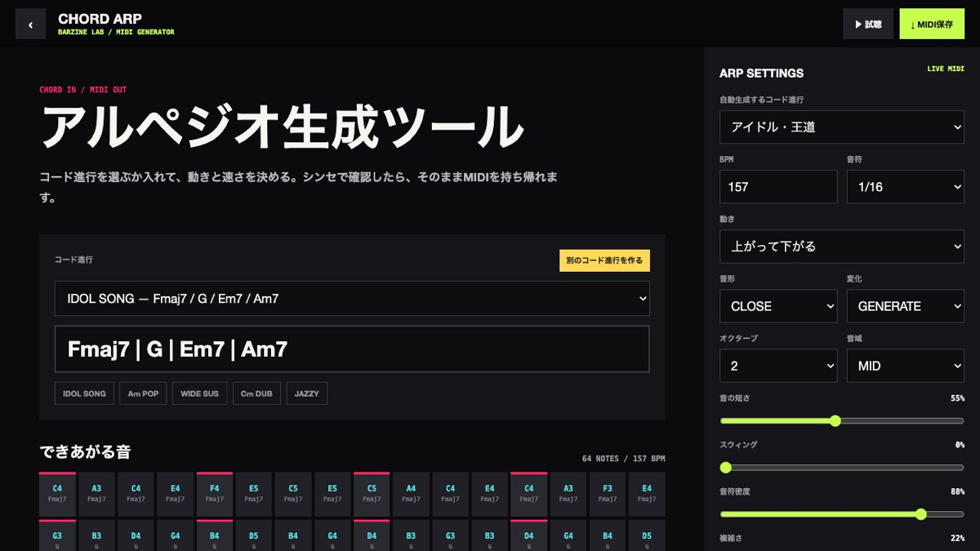Go back using the header arrow button
This screenshot has width=980, height=551.
(30, 24)
